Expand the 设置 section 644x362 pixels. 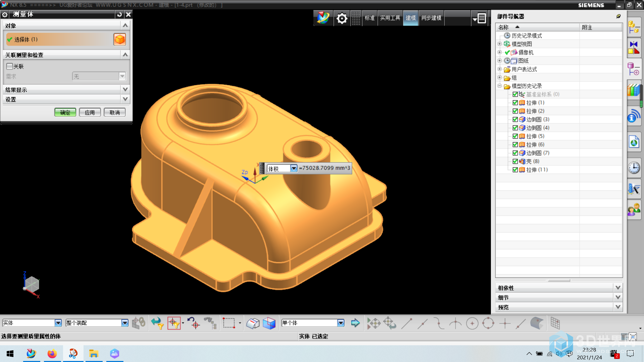(x=125, y=100)
